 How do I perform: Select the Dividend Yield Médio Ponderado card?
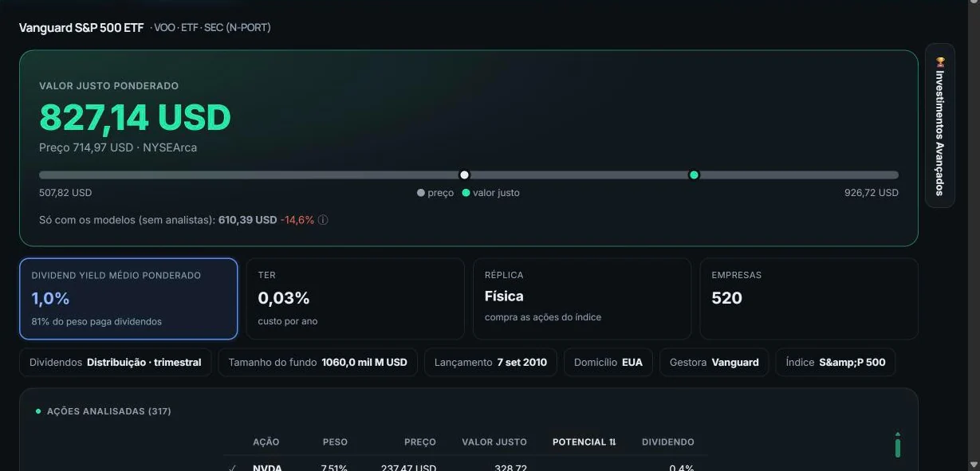click(x=128, y=299)
